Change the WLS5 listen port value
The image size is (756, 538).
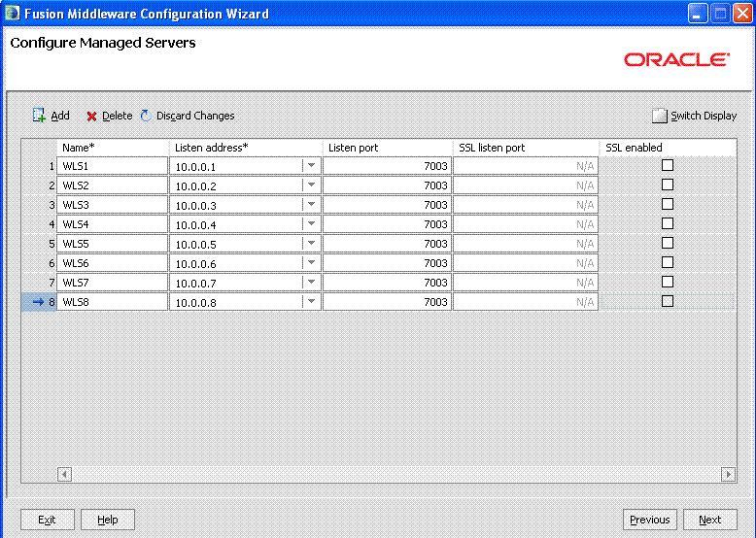[387, 243]
